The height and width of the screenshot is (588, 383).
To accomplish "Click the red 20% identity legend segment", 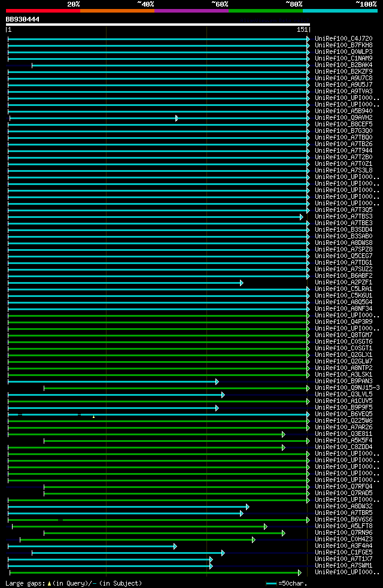I will (43, 11).
